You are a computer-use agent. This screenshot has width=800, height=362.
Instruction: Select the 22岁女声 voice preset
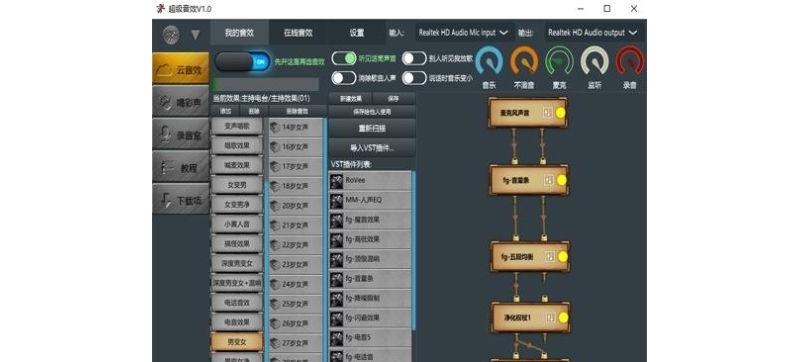296,245
